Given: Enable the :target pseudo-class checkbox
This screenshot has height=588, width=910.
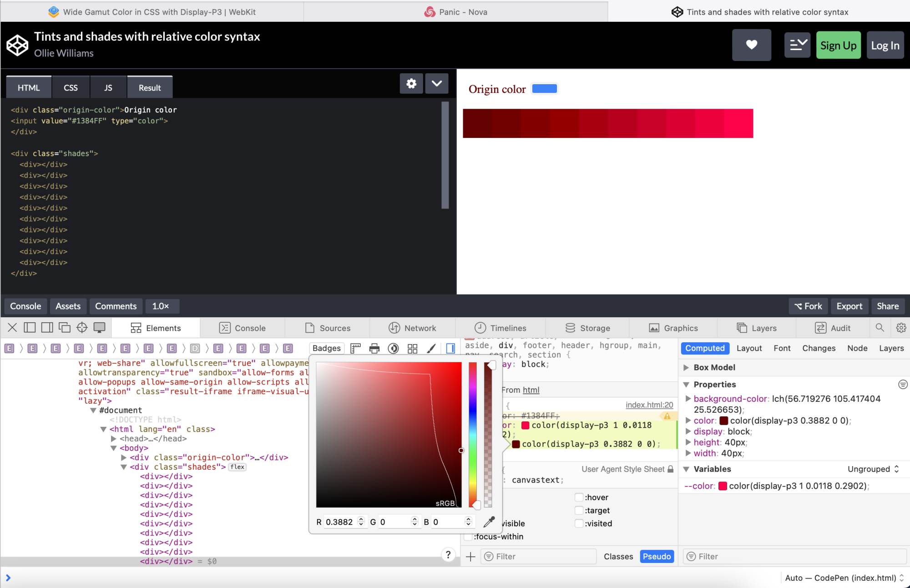Looking at the screenshot, I should (x=579, y=510).
